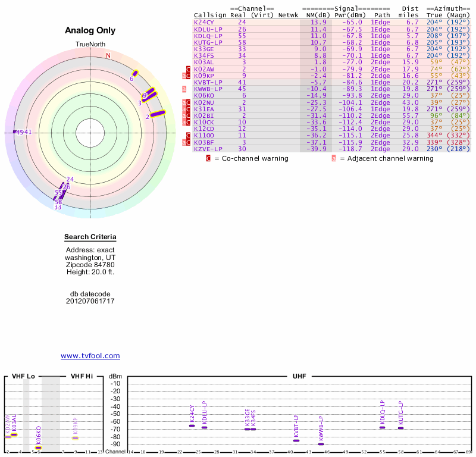Click the K24CY signal bar in the UHF chart
This screenshot has width=476, height=457.
click(192, 425)
